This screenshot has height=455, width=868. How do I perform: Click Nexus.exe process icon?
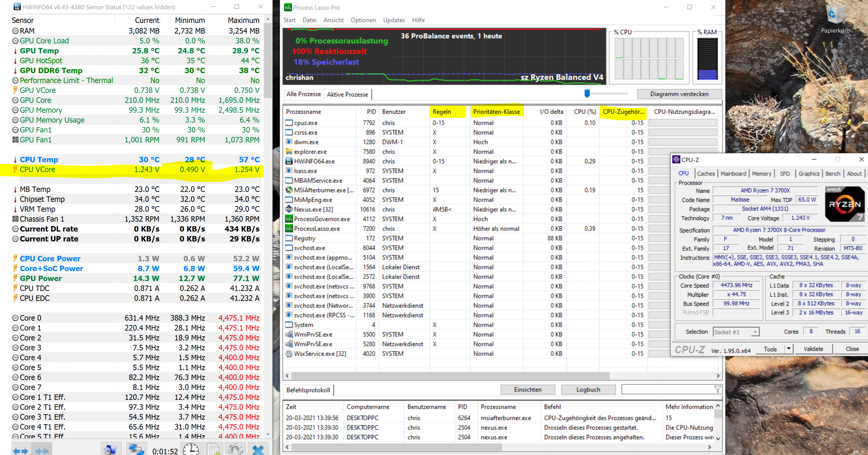pyautogui.click(x=289, y=209)
